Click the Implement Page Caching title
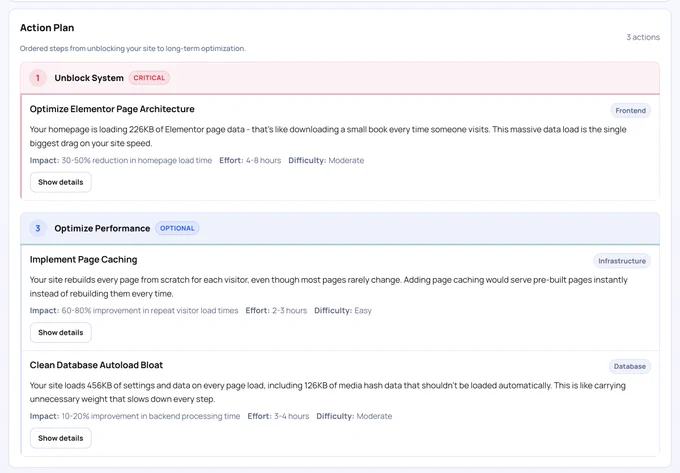This screenshot has width=680, height=473. [83, 259]
